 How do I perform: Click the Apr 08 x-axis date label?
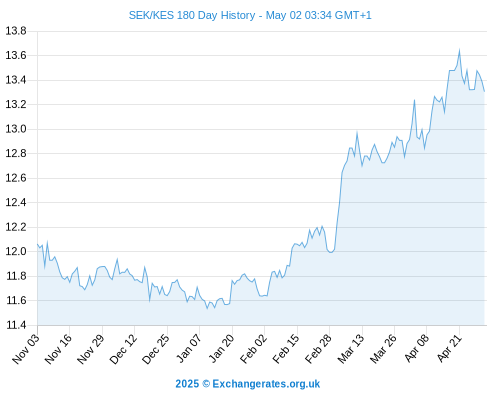pyautogui.click(x=416, y=348)
